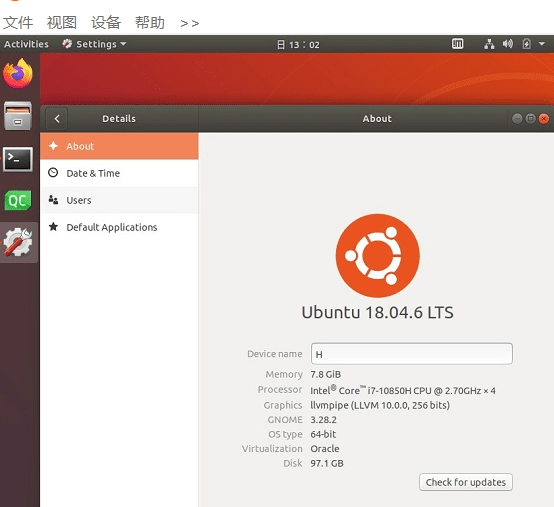The image size is (554, 507).
Task: Click the Device name text field
Action: click(412, 354)
